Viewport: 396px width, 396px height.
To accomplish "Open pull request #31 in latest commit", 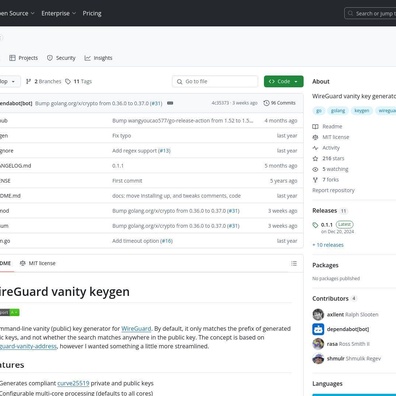I will [x=156, y=103].
